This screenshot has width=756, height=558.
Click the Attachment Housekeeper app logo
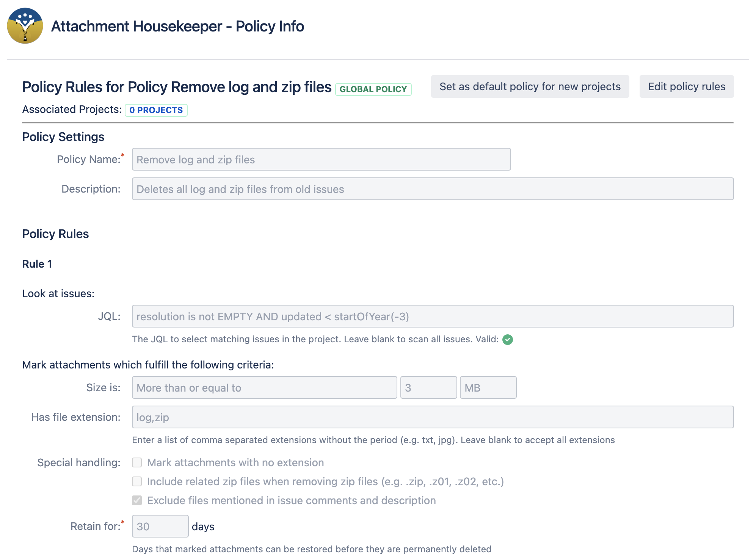click(x=25, y=26)
